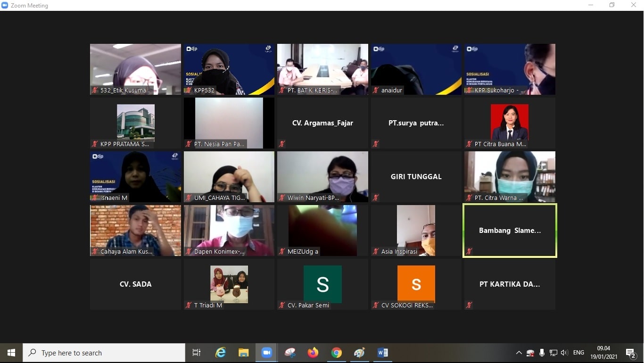Open the notification center panel
644x363 pixels.
(x=631, y=353)
